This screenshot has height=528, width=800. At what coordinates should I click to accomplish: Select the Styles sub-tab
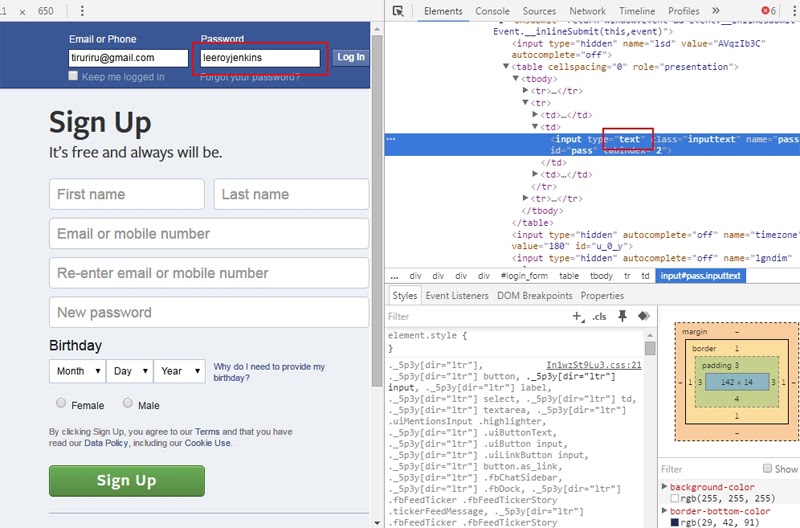(405, 296)
